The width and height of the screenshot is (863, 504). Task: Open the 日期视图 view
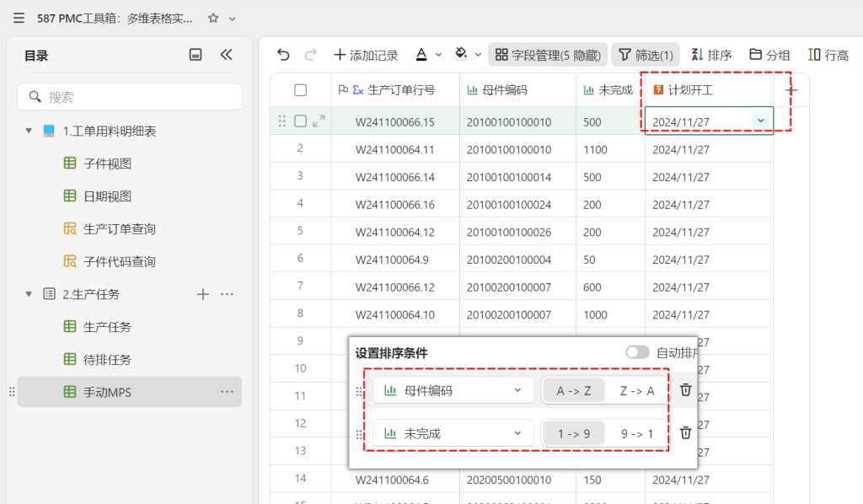(x=107, y=196)
